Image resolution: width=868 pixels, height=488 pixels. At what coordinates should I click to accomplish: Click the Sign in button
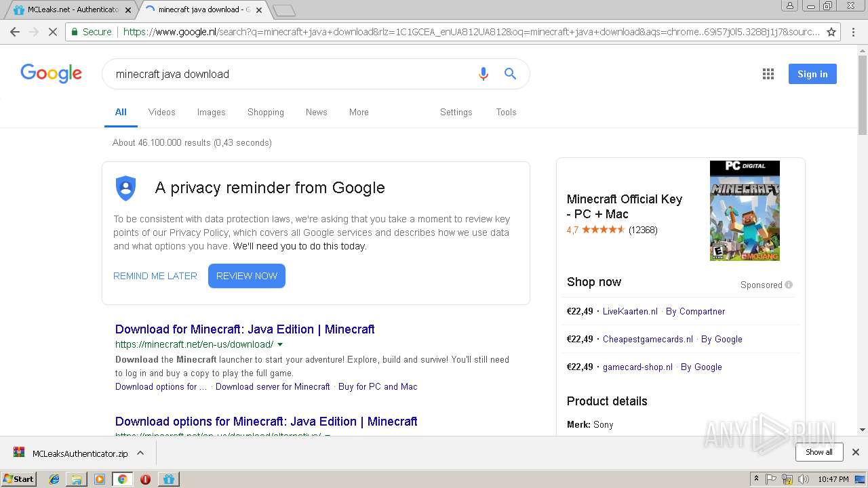tap(812, 74)
